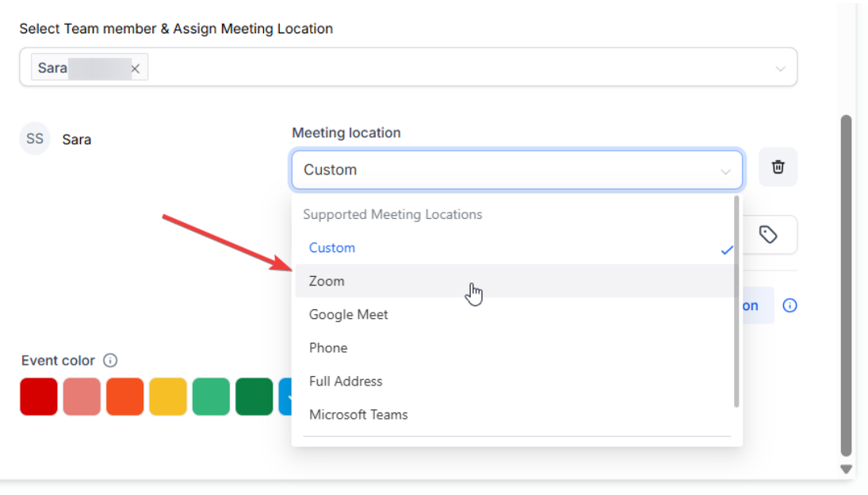Select the orange event color swatch
Screen dimensions: 868x495
(124, 397)
